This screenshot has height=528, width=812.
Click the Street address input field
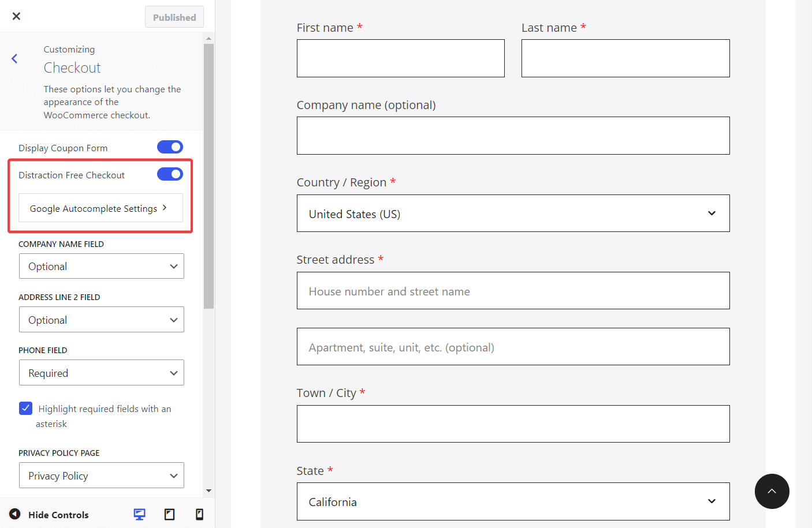coord(513,291)
